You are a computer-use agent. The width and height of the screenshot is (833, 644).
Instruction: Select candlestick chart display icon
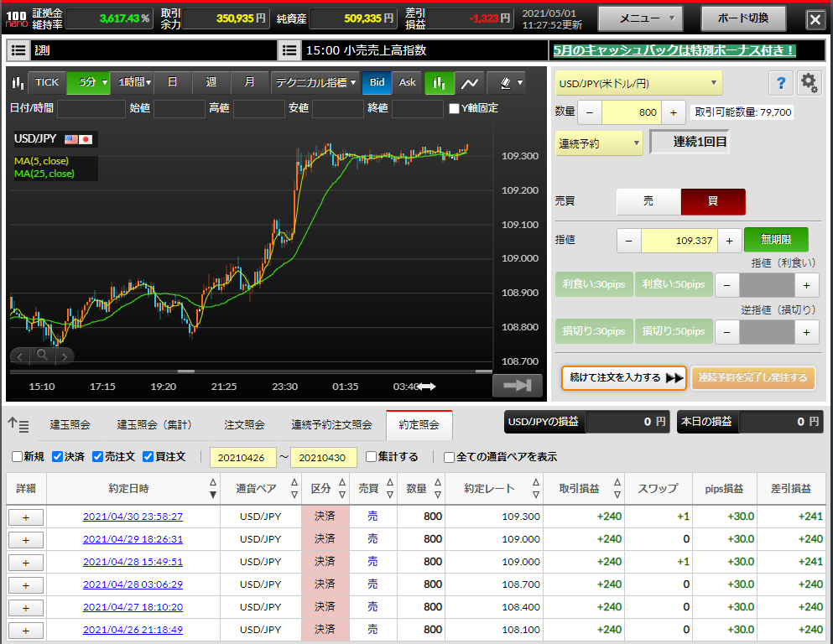point(439,83)
